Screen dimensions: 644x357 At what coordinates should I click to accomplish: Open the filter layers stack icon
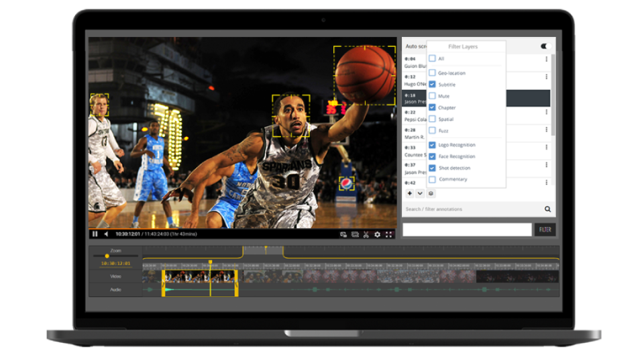[x=431, y=193]
